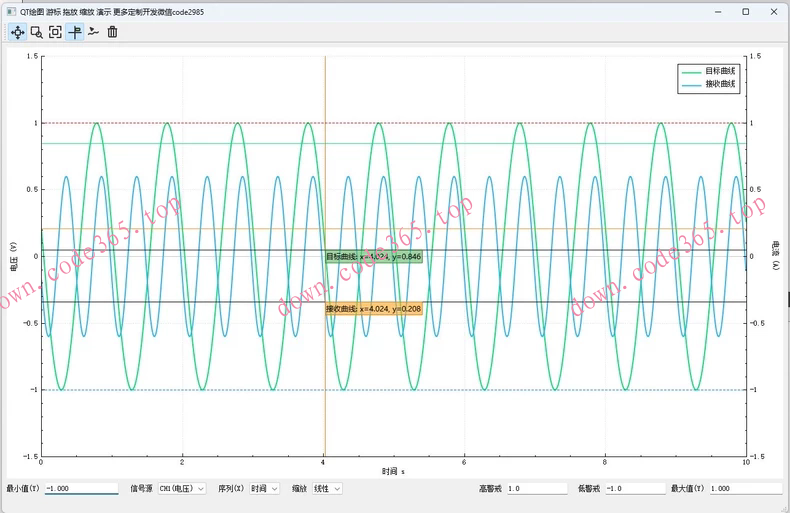The height and width of the screenshot is (513, 790).
Task: Focus the 高警戒 value field
Action: point(535,489)
